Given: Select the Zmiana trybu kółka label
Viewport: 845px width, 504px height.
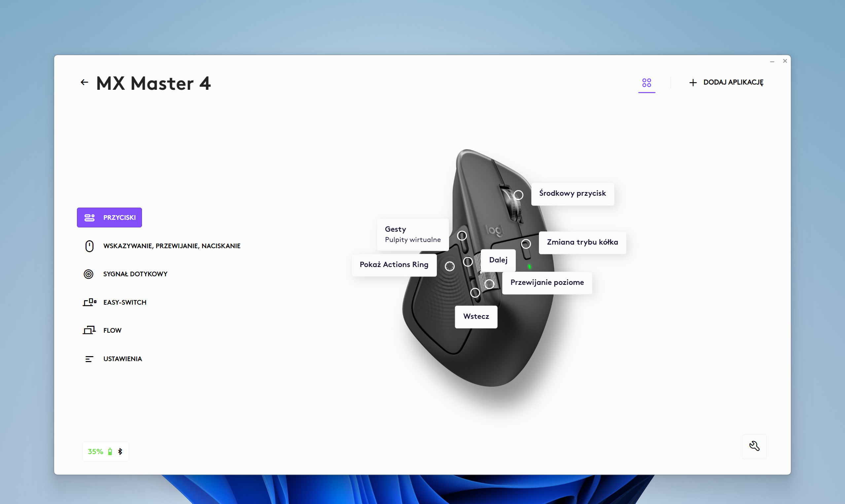Looking at the screenshot, I should click(582, 243).
